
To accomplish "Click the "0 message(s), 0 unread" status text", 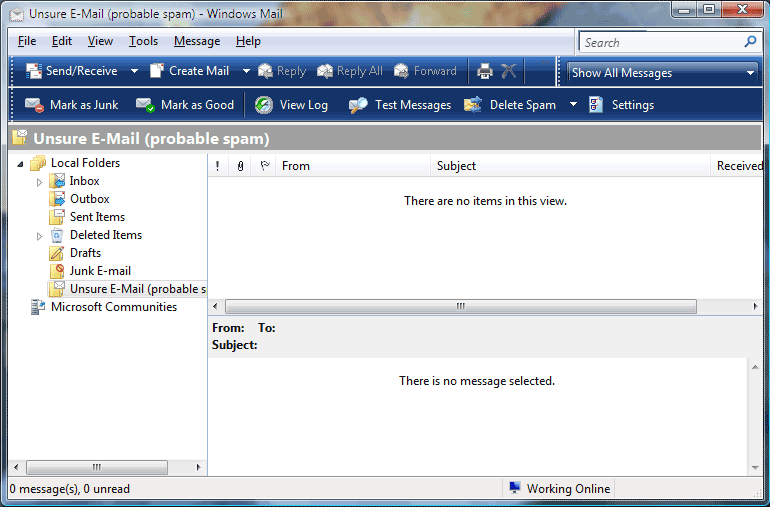I will (x=70, y=489).
